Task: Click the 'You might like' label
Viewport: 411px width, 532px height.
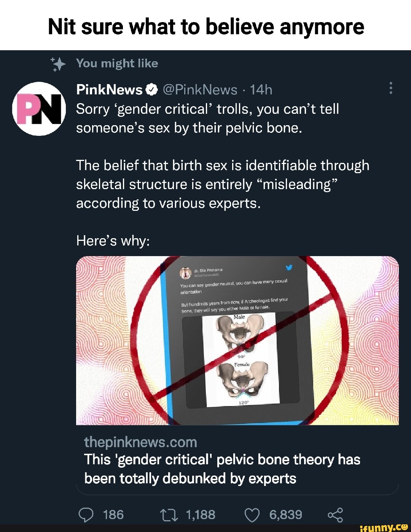Action: click(x=117, y=63)
